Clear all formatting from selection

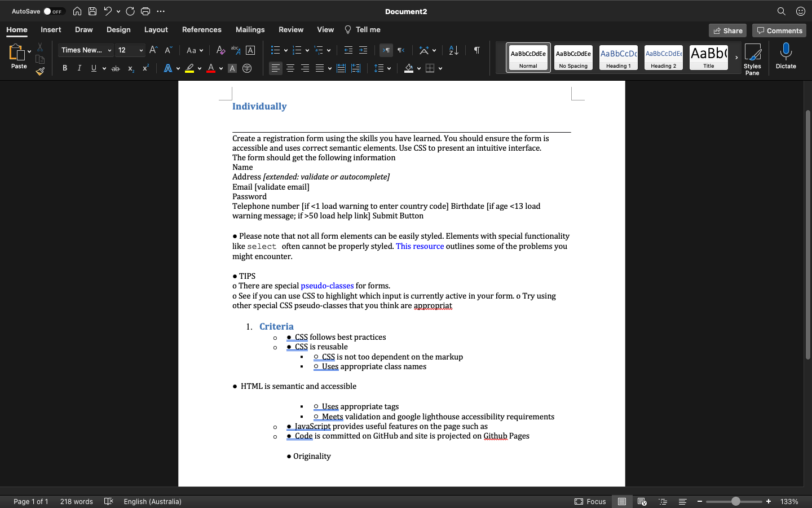220,50
